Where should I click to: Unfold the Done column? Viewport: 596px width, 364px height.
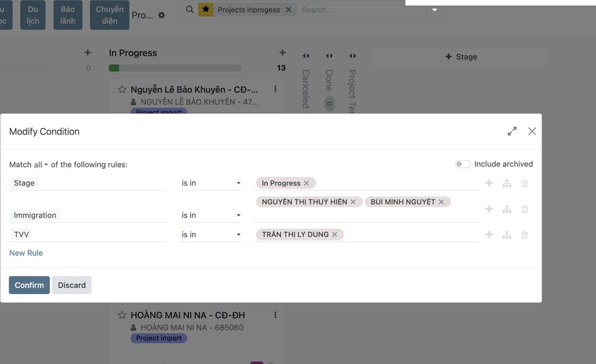click(329, 56)
